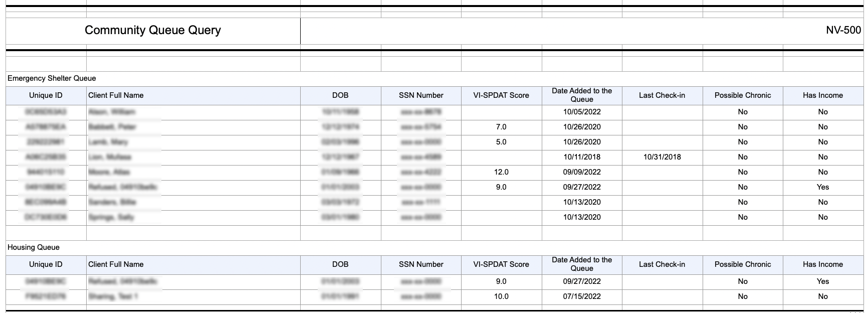Select "SSN Number" header in Emergency Shelter Queue
The width and height of the screenshot is (868, 313).
pos(421,95)
